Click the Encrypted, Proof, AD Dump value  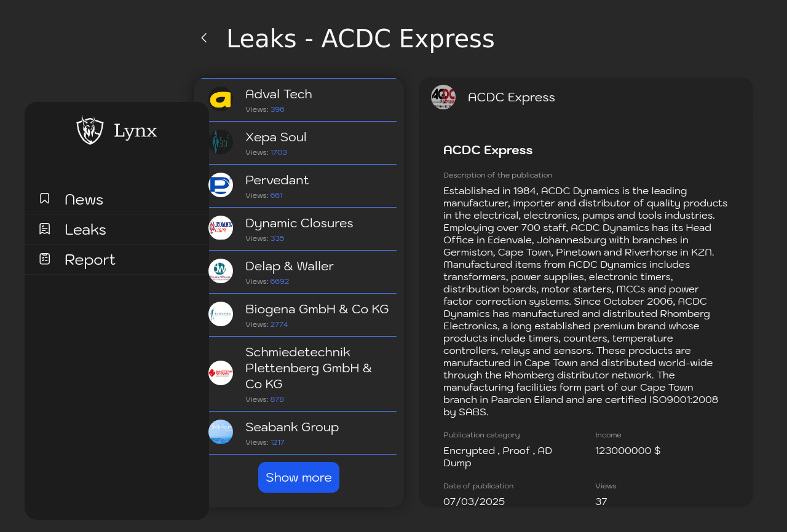(x=498, y=456)
